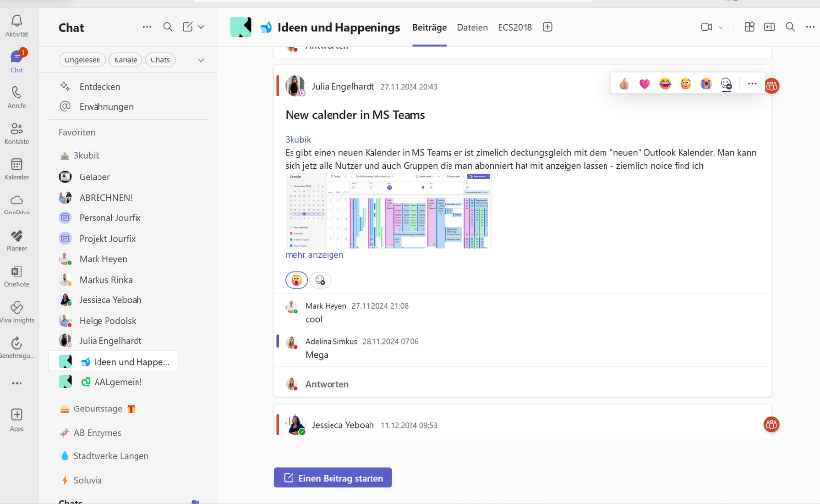Open Chat in the left rail
Viewport: 820px width, 504px height.
(x=17, y=60)
